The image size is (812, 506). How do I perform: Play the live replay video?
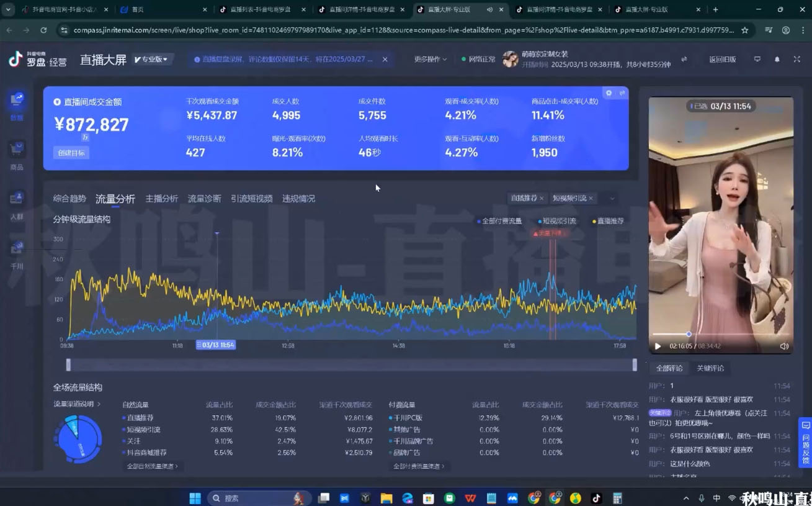point(658,346)
